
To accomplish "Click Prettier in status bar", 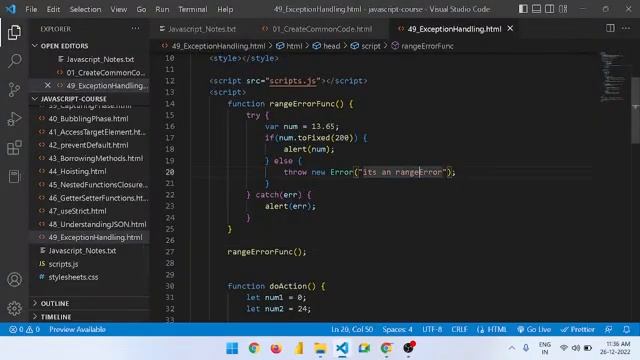I will point(578,329).
